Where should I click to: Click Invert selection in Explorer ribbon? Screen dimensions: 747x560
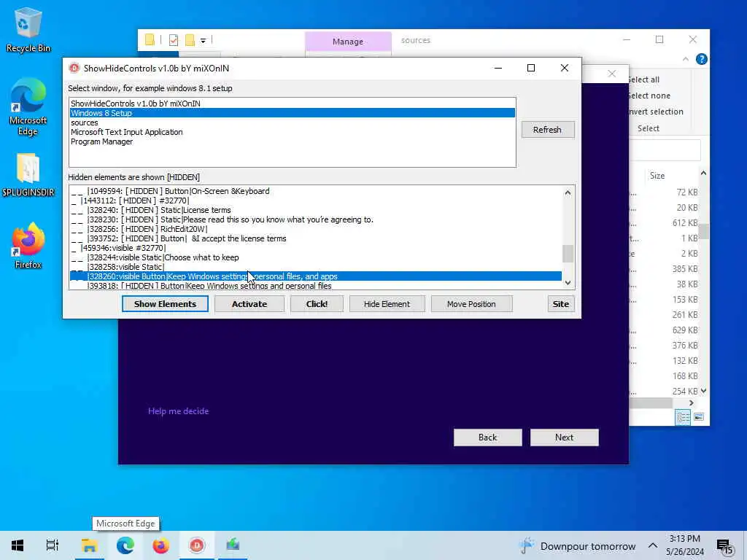(656, 112)
